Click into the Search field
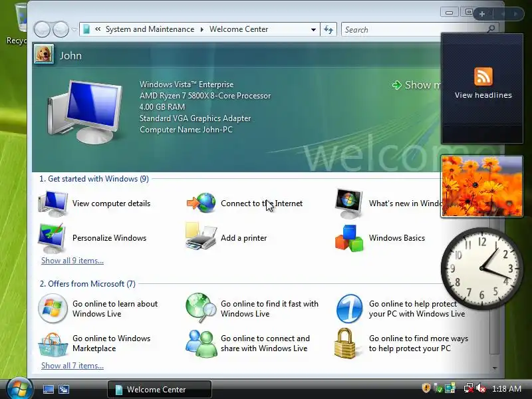The image size is (532, 399). [x=414, y=29]
